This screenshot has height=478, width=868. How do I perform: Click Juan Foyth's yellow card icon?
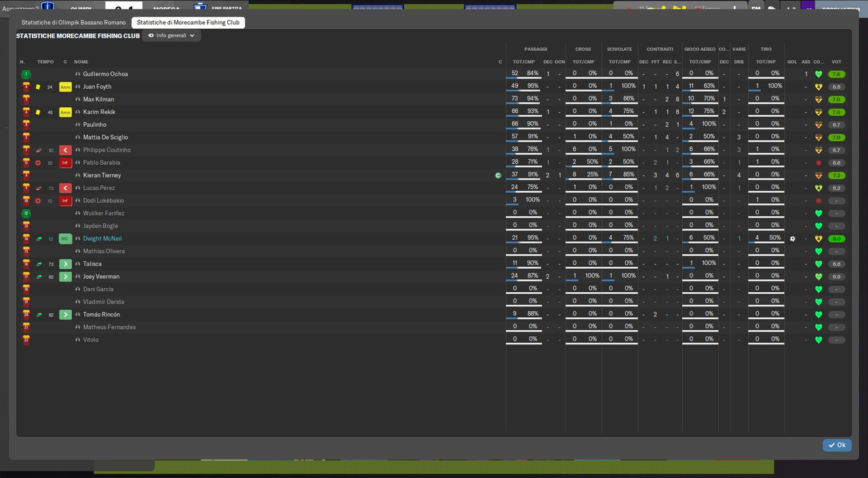pyautogui.click(x=38, y=87)
